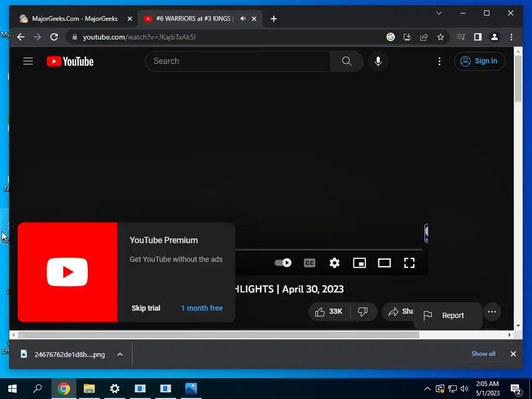Viewport: 532px width, 399px height.
Task: Show all downloads
Action: coord(483,353)
